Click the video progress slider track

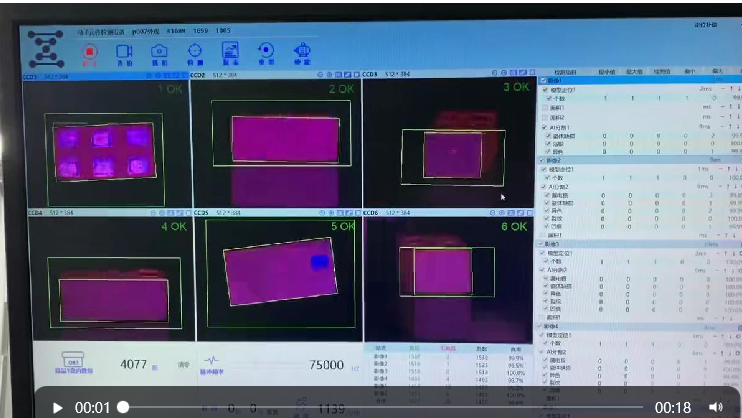[x=380, y=407]
